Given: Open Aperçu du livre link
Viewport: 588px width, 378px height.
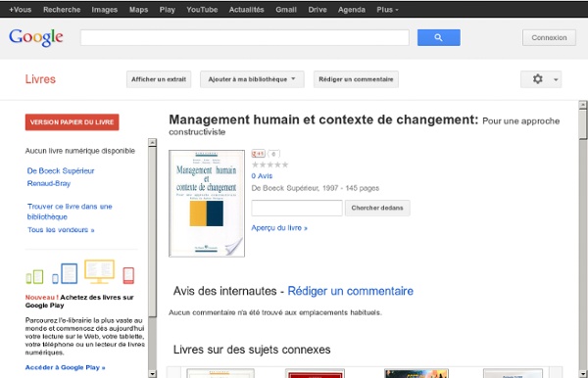Looking at the screenshot, I should tap(279, 228).
